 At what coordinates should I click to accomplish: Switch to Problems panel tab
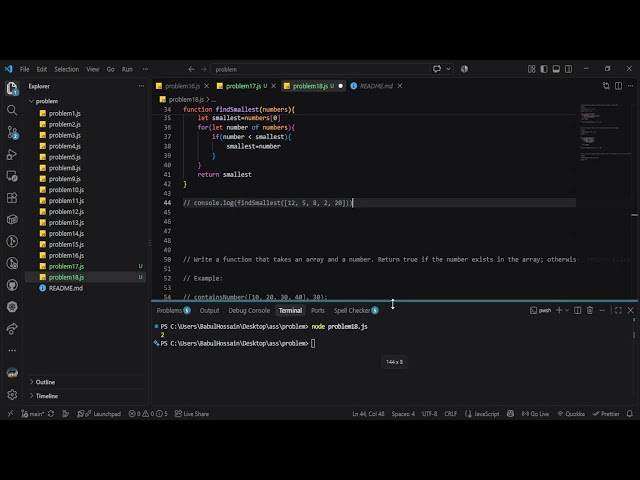(x=173, y=310)
